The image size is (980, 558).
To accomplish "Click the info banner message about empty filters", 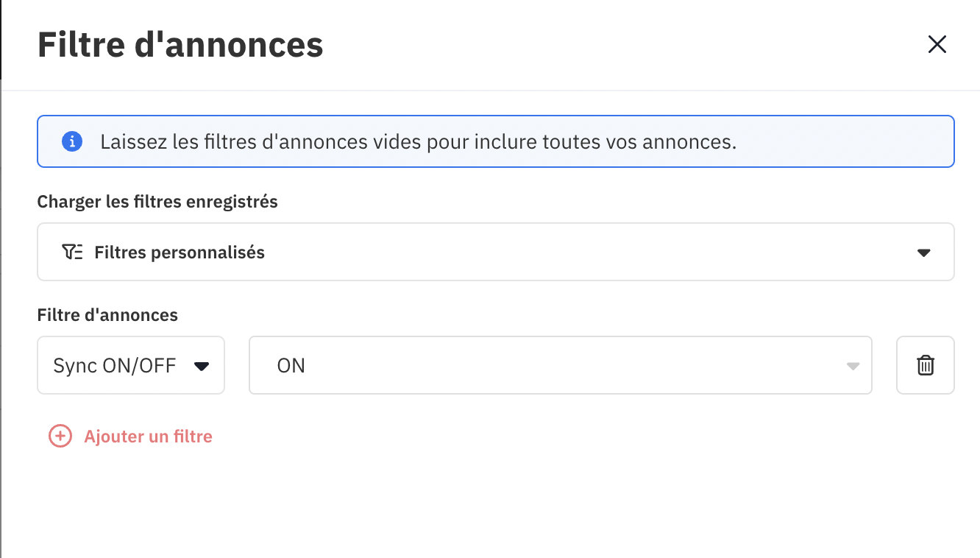I will [418, 141].
